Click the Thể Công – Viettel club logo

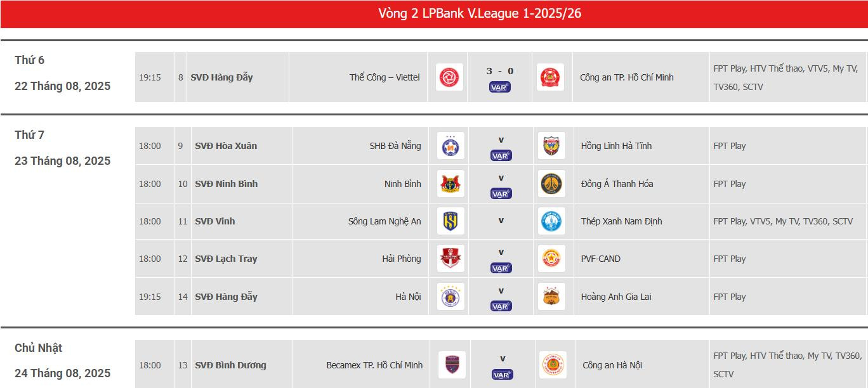click(x=450, y=77)
